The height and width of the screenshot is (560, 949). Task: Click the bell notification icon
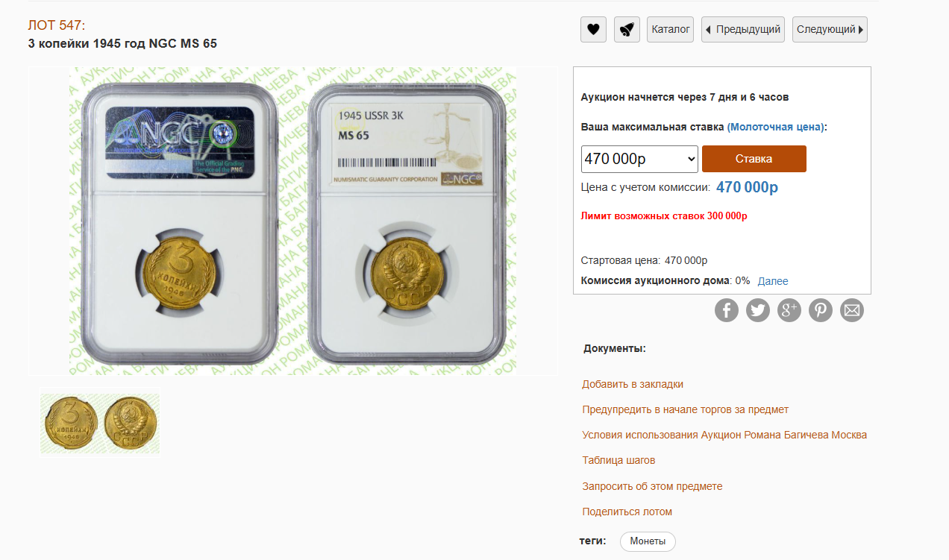(x=627, y=30)
